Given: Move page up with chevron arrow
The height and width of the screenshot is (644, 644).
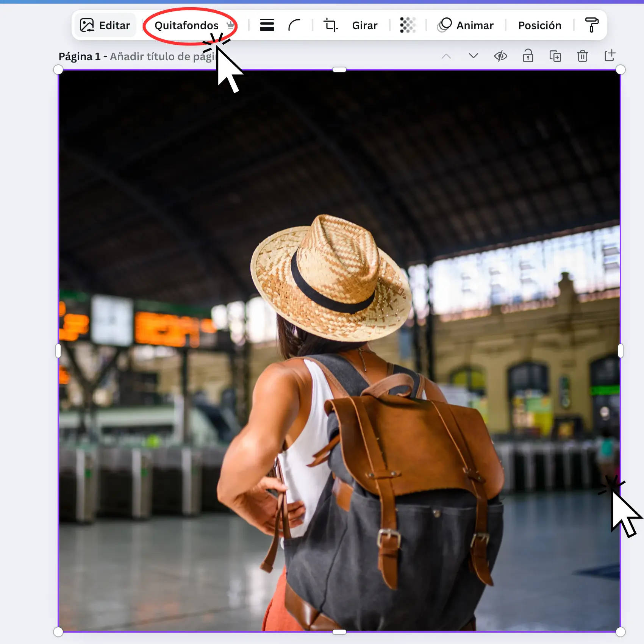Looking at the screenshot, I should pos(446,56).
